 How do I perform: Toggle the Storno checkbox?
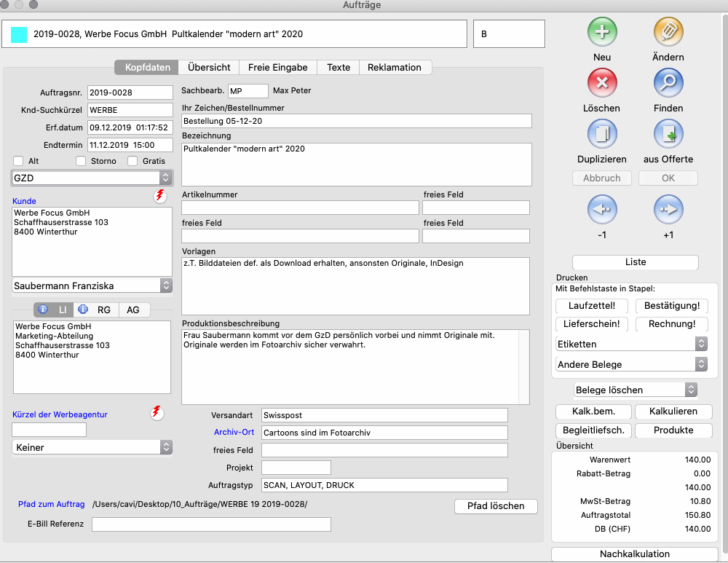coord(81,161)
